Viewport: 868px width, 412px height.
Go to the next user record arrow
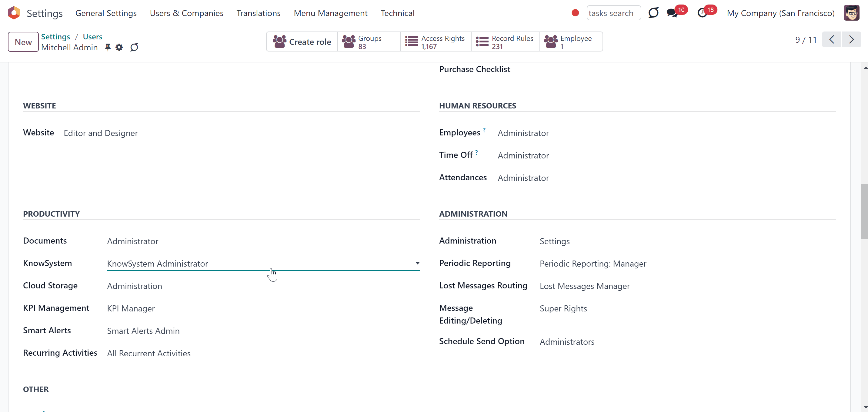click(x=852, y=40)
